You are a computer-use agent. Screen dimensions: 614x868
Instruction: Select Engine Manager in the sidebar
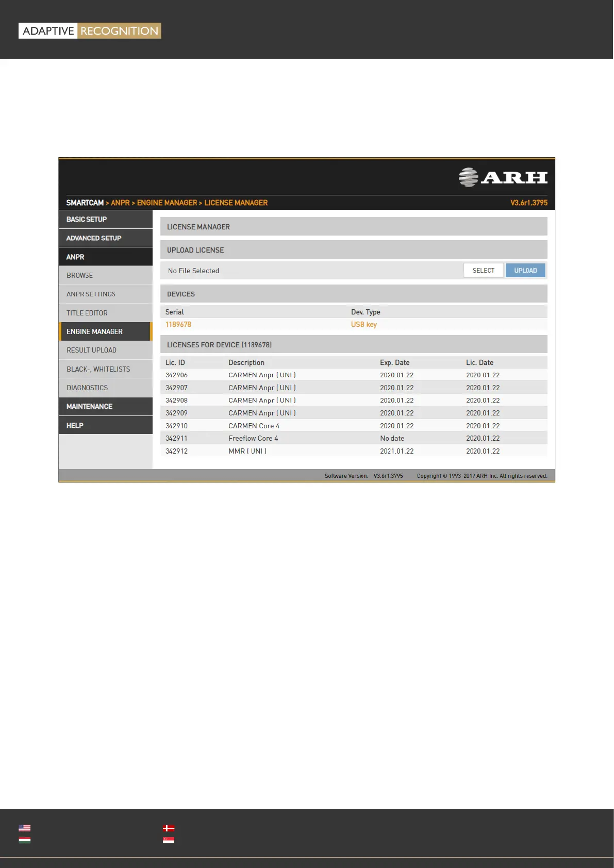pyautogui.click(x=106, y=331)
